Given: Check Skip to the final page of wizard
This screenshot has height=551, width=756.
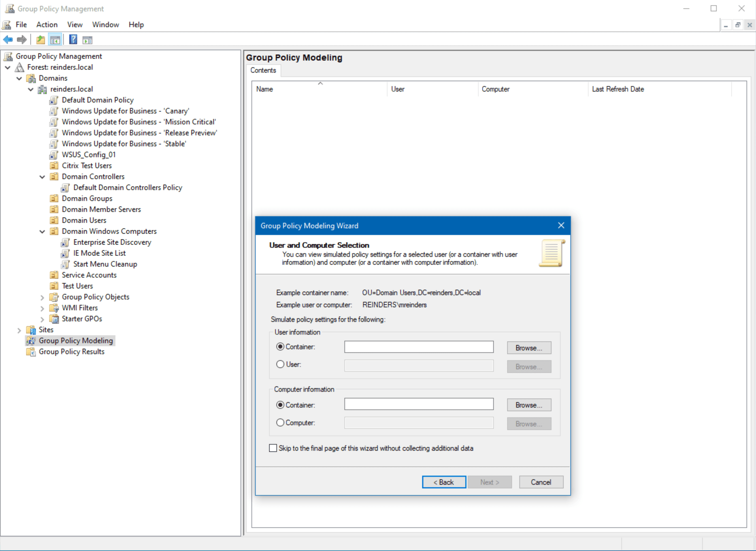Looking at the screenshot, I should [273, 448].
